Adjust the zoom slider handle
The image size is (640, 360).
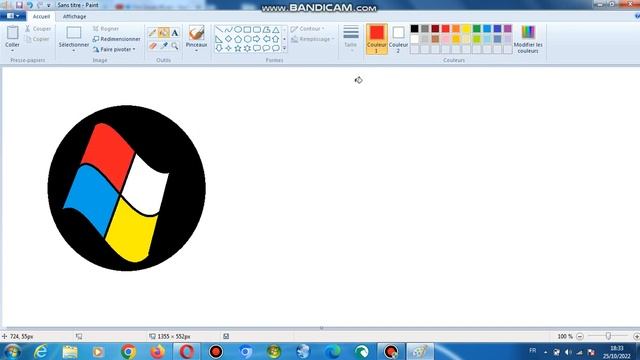click(608, 336)
